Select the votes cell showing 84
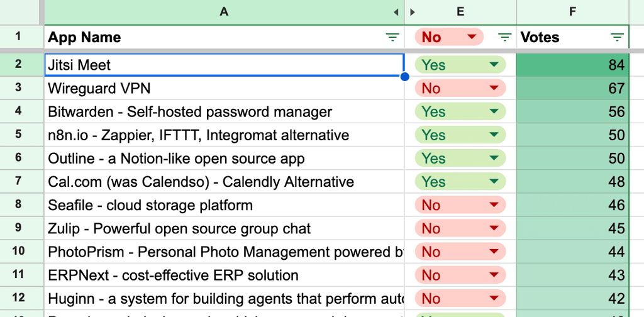Viewport: 644px width, 317px height. pyautogui.click(x=572, y=65)
